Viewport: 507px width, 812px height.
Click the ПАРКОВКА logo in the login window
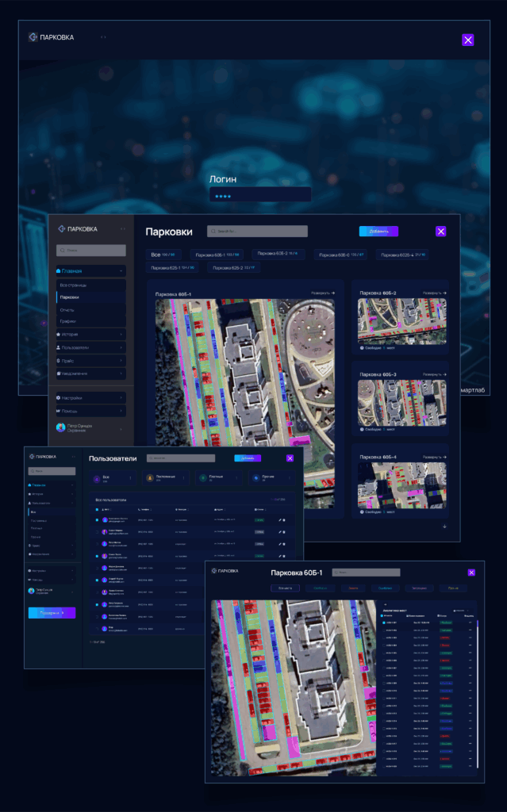[52, 37]
